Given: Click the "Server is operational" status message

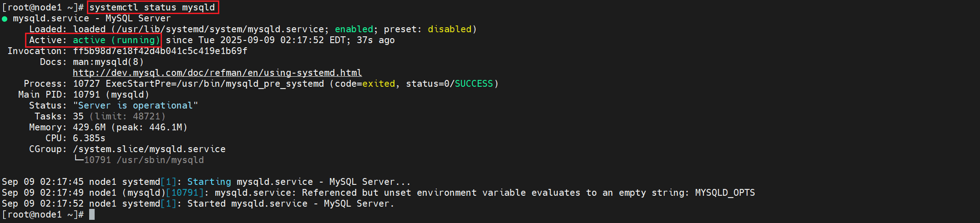Looking at the screenshot, I should [x=135, y=105].
